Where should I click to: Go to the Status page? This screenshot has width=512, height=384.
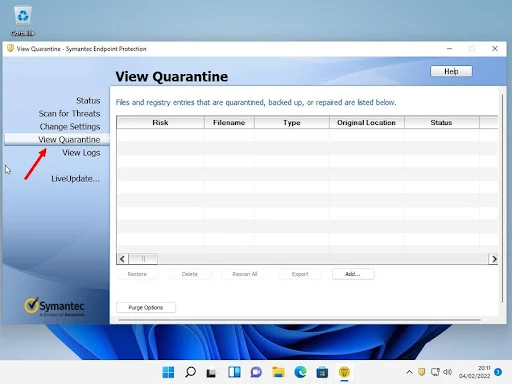click(x=88, y=101)
